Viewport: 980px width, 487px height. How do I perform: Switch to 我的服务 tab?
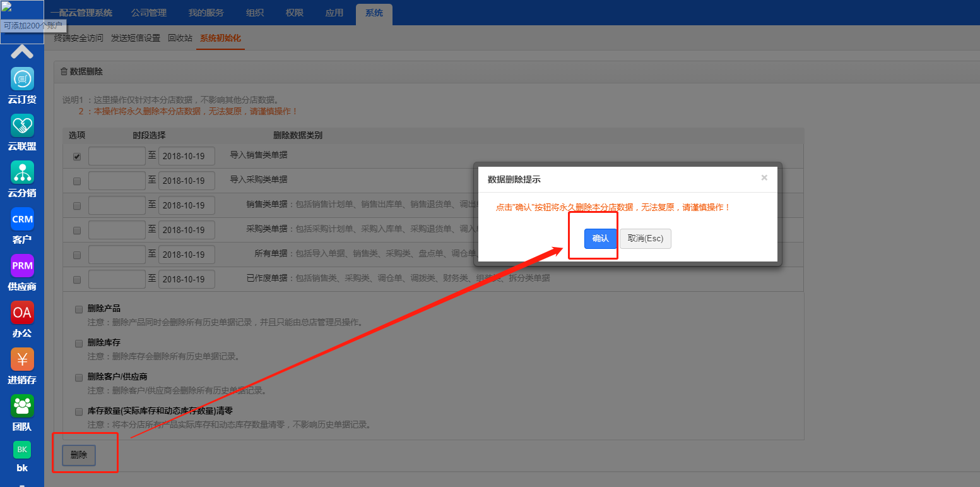[x=206, y=13]
